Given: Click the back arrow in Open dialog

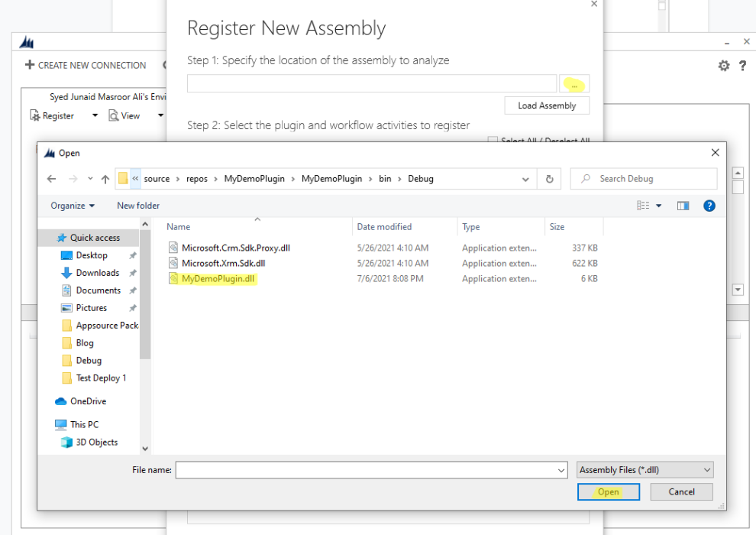Looking at the screenshot, I should pyautogui.click(x=51, y=179).
